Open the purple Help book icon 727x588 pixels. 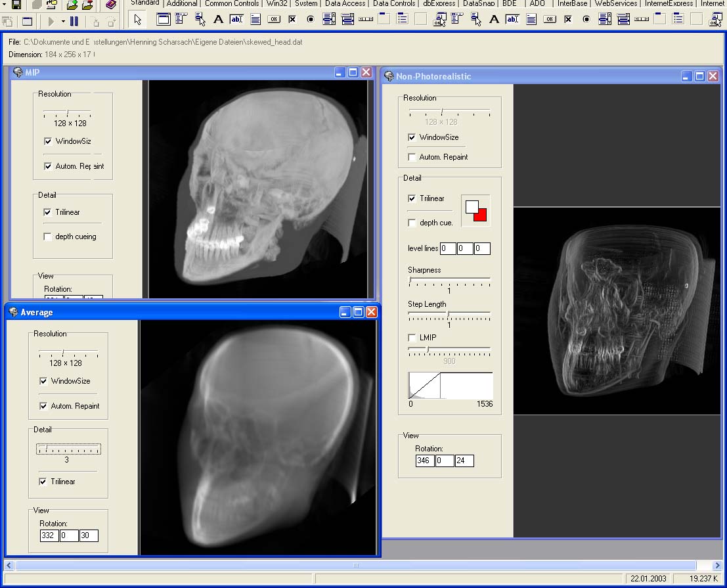[111, 5]
